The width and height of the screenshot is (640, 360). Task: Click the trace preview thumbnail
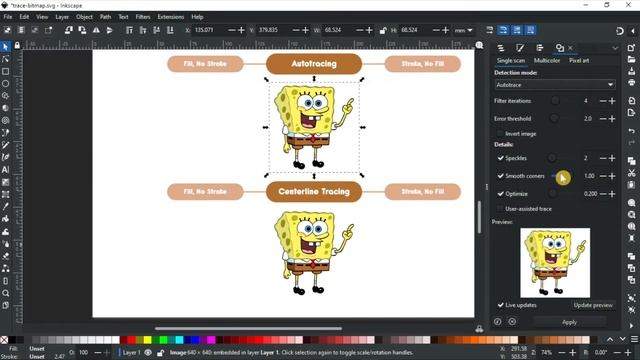point(555,262)
